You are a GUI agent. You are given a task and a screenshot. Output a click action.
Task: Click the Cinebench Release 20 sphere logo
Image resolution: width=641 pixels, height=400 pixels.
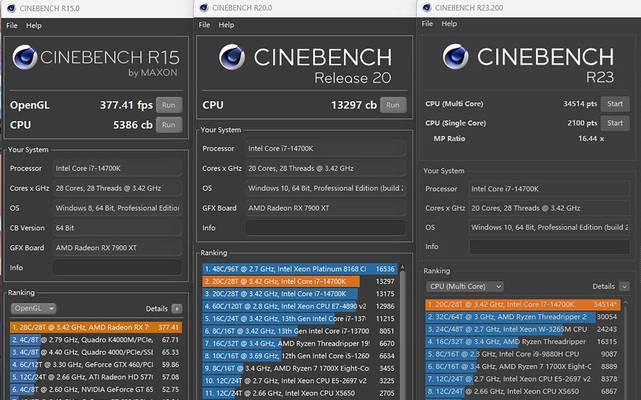pos(232,57)
